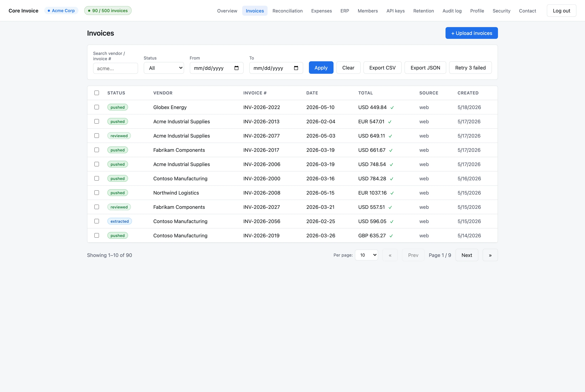Screen dimensions: 585x392
Task: Click the TOTAL column header
Action: coord(365,93)
